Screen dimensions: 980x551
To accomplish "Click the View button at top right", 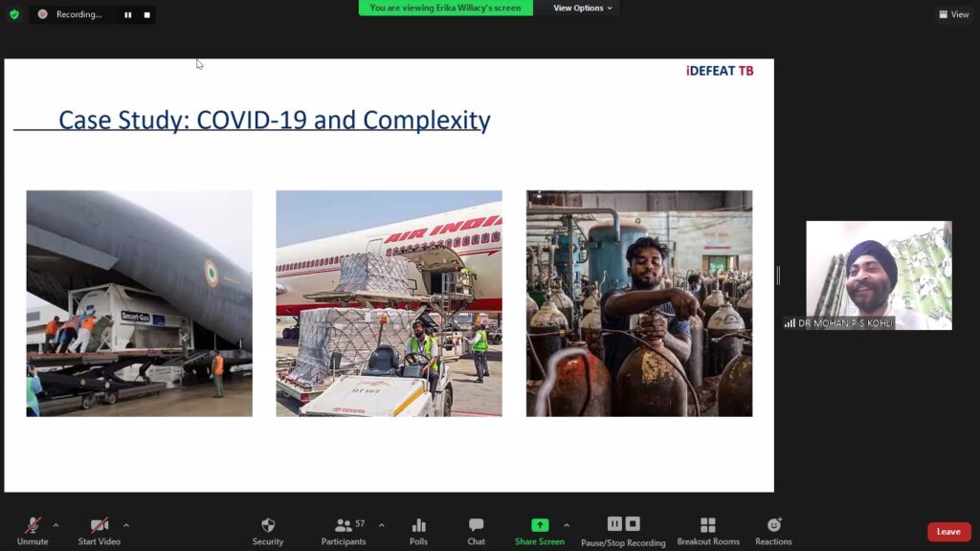I will click(x=954, y=14).
